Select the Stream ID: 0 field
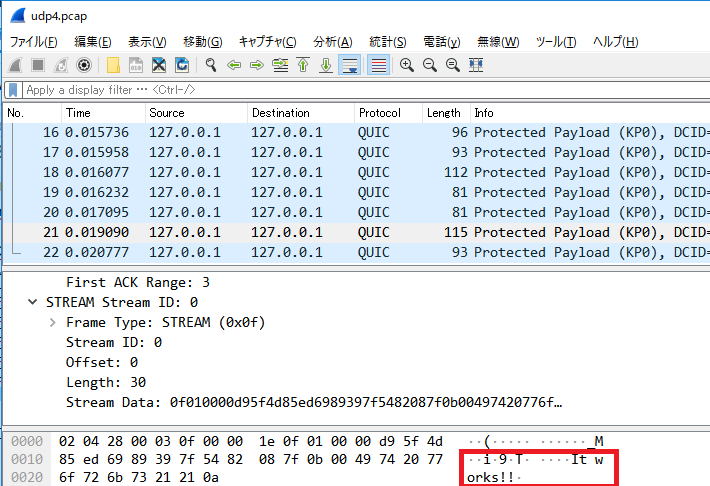 coord(114,342)
